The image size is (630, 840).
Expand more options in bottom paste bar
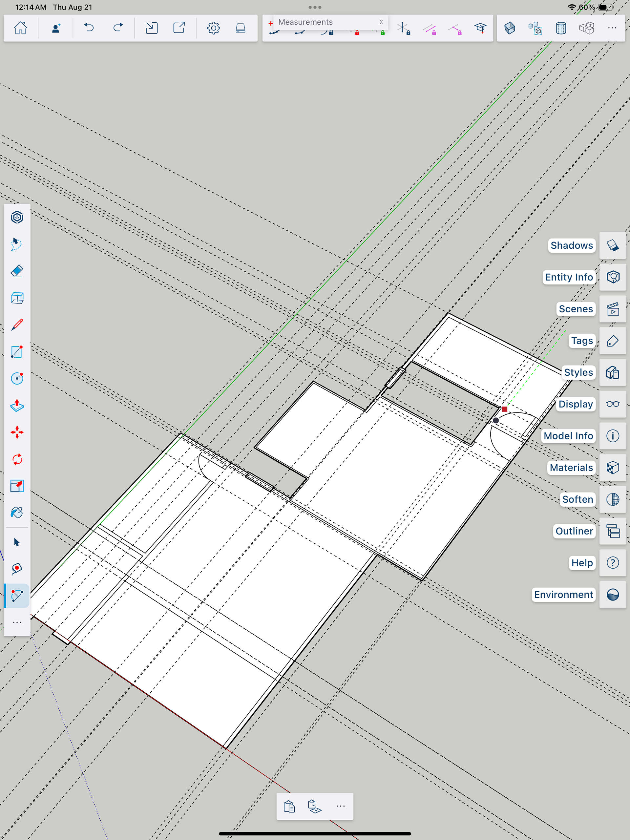pyautogui.click(x=341, y=806)
